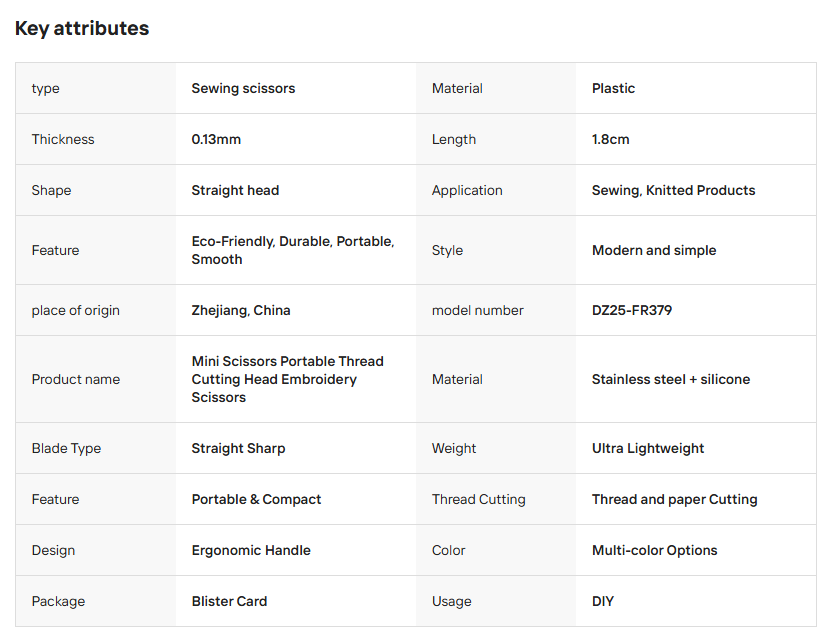Select the 0.13mm thickness value
Screen dimensions: 818x630
[216, 139]
